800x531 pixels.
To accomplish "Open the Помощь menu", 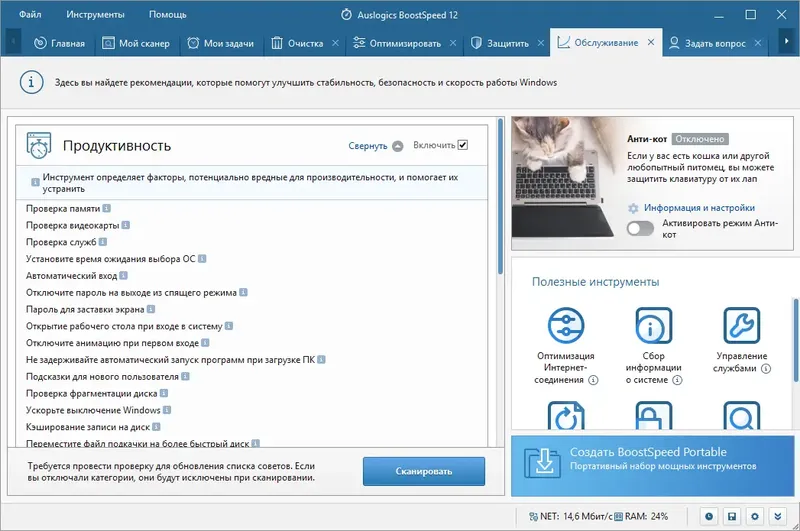I will coord(167,14).
